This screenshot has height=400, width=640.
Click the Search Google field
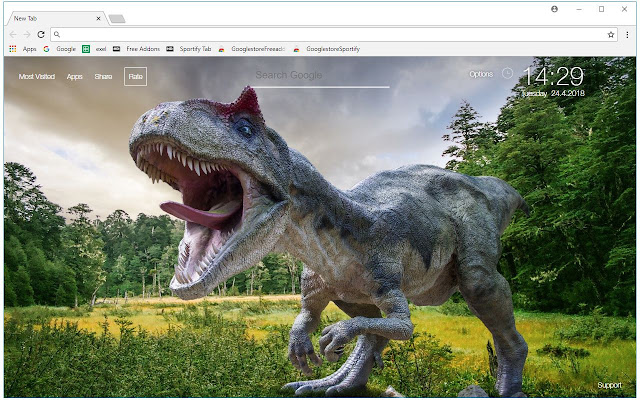[x=319, y=76]
